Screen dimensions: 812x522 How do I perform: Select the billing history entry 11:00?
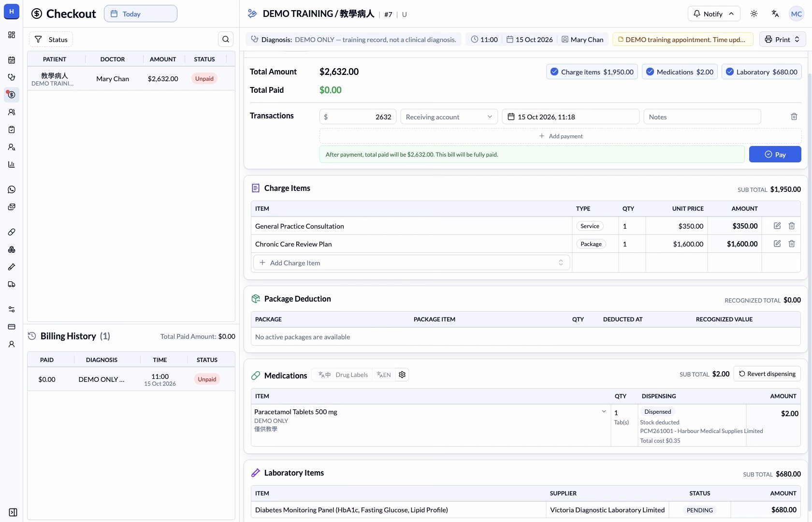click(131, 379)
